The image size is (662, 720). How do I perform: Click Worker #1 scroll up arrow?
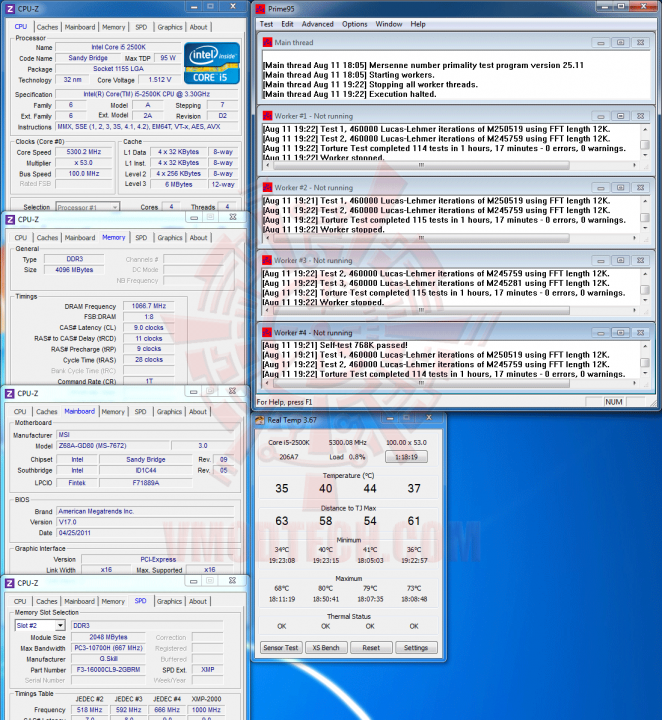(645, 130)
